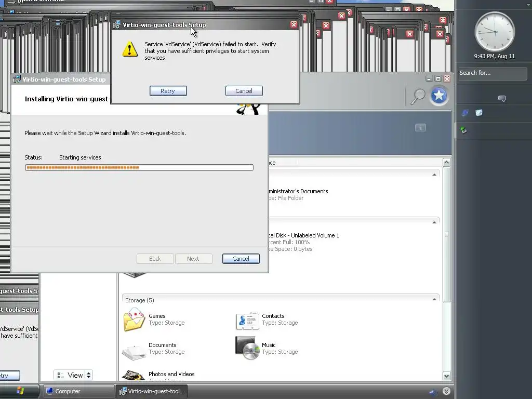Click the partially visible Retry button at bottom-left
The width and height of the screenshot is (532, 399).
[x=9, y=376]
